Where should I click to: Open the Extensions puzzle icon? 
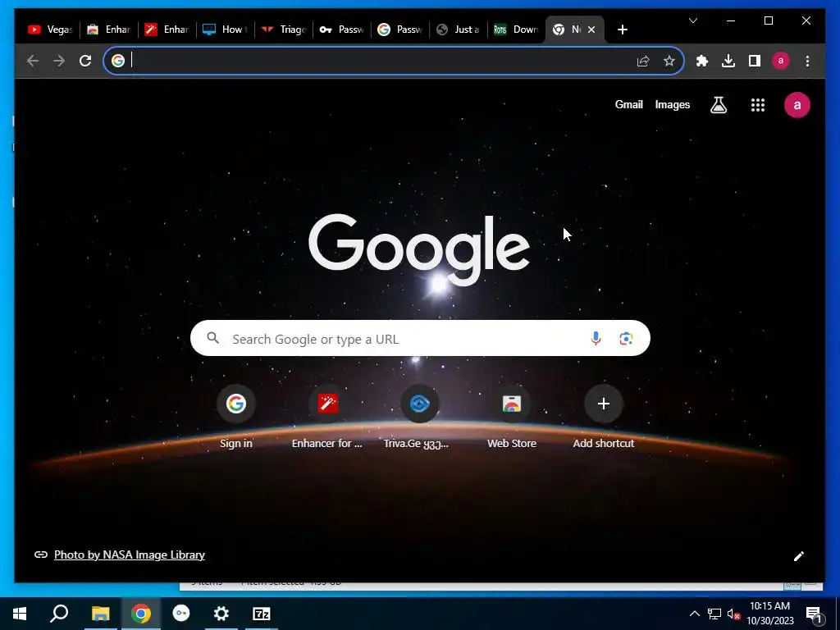702,61
